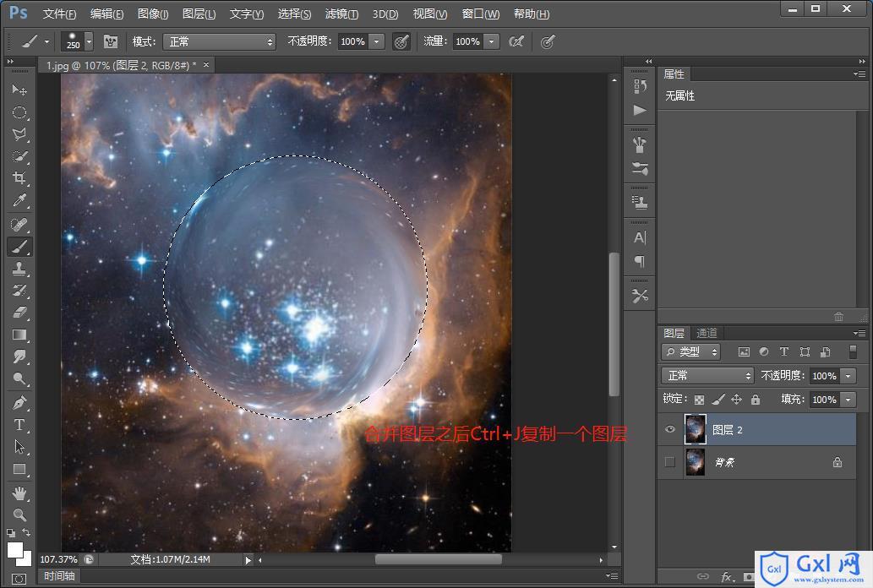
Task: Click the 107.37% zoom field
Action: click(59, 559)
